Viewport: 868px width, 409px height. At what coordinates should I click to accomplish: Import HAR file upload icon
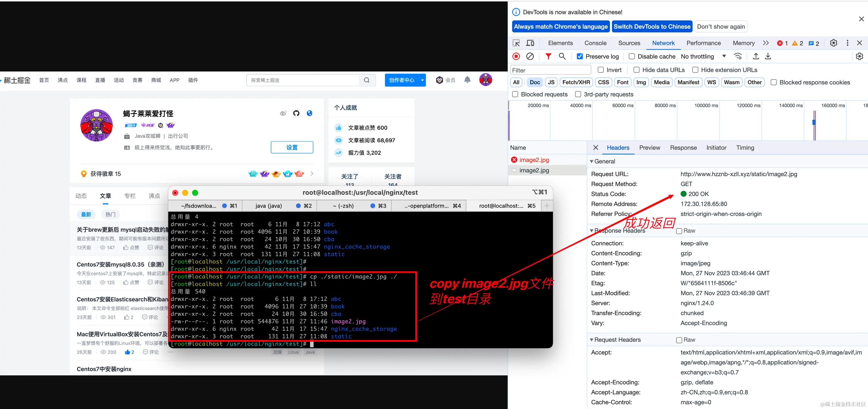(756, 56)
